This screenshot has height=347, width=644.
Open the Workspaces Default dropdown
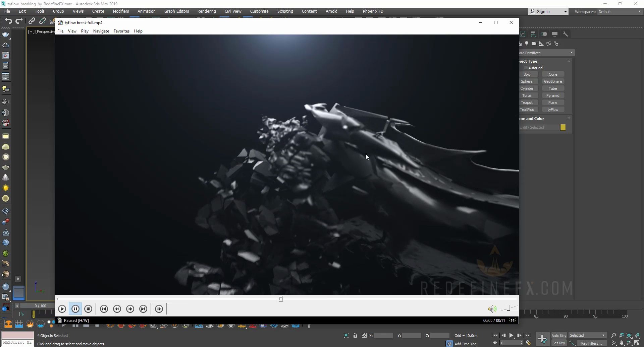coord(620,11)
